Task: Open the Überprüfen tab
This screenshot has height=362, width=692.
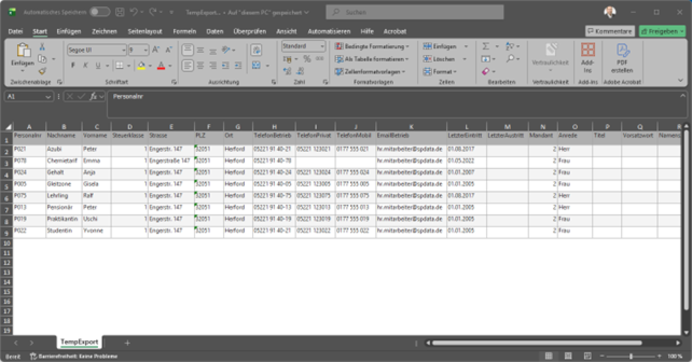Action: tap(250, 31)
